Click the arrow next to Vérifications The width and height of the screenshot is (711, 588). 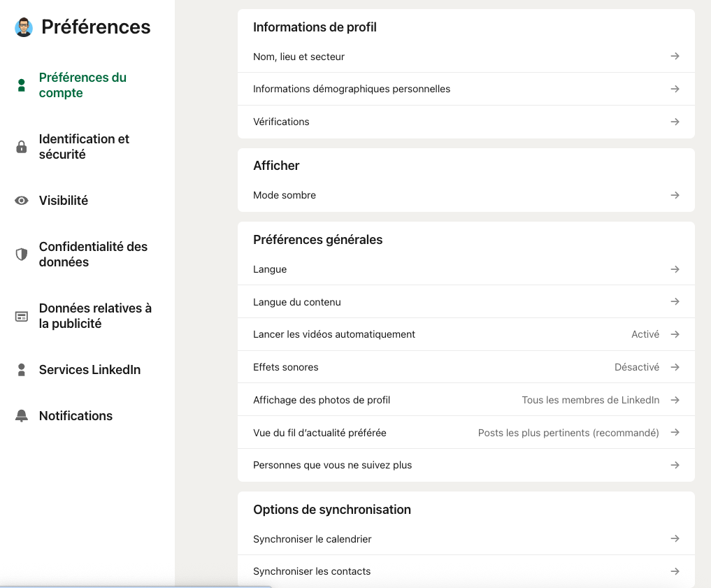(675, 122)
